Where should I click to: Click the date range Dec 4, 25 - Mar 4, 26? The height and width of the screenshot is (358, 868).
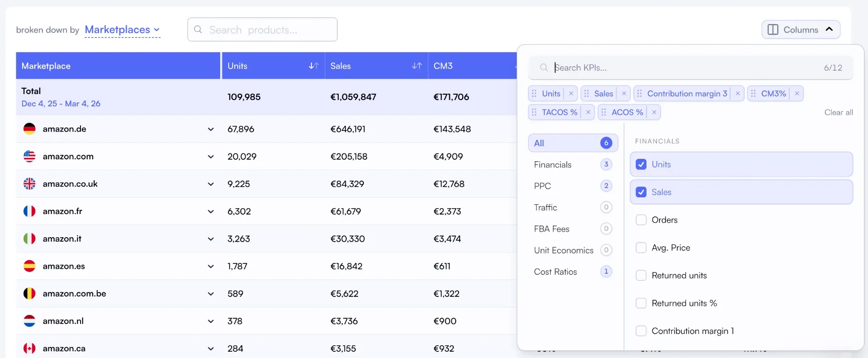point(61,104)
